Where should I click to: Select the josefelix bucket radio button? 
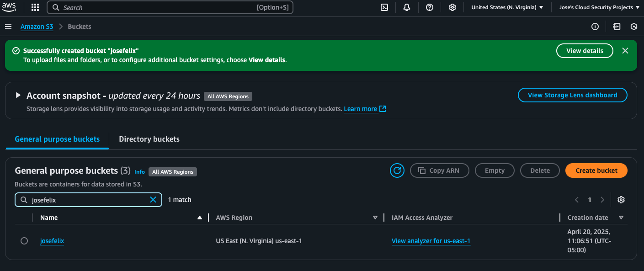pos(24,241)
